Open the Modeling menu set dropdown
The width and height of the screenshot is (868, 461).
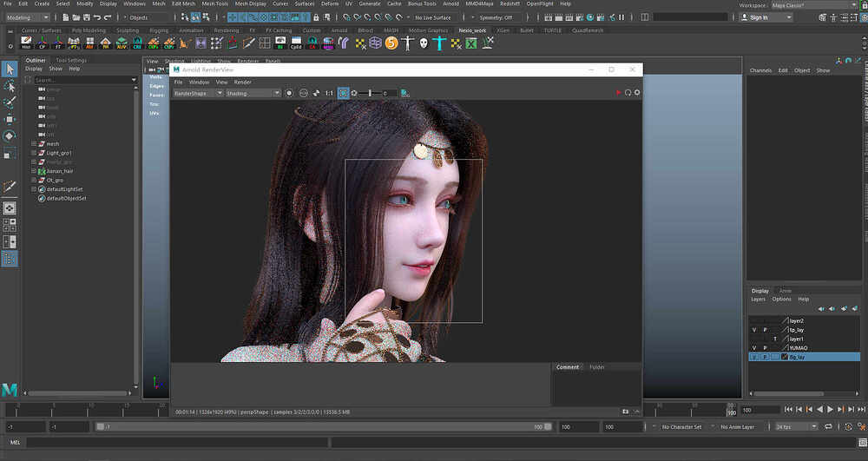(27, 17)
